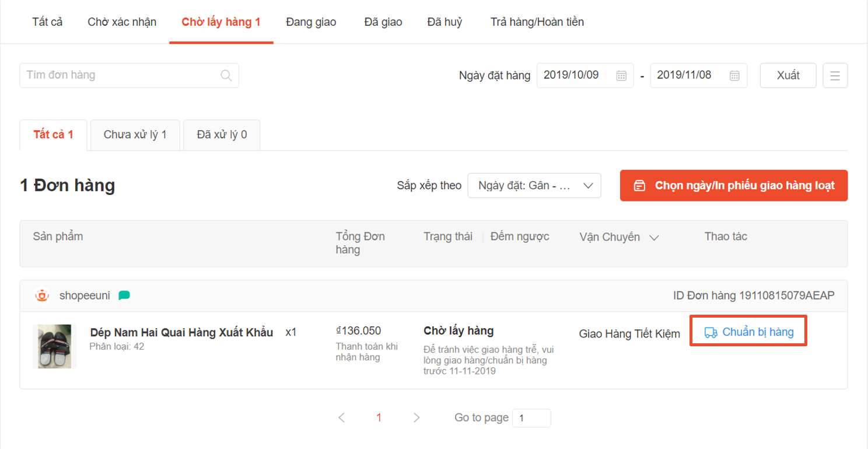Click the list menu icon beside Xuất

[x=835, y=75]
